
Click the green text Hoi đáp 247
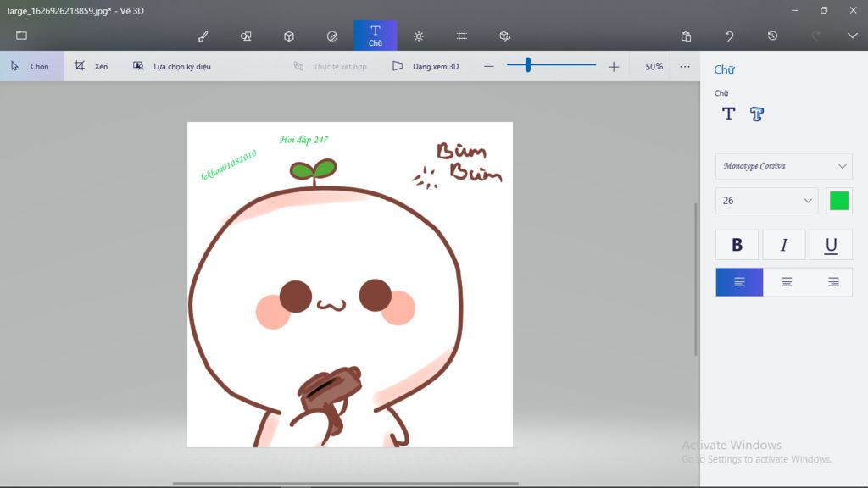pyautogui.click(x=303, y=140)
